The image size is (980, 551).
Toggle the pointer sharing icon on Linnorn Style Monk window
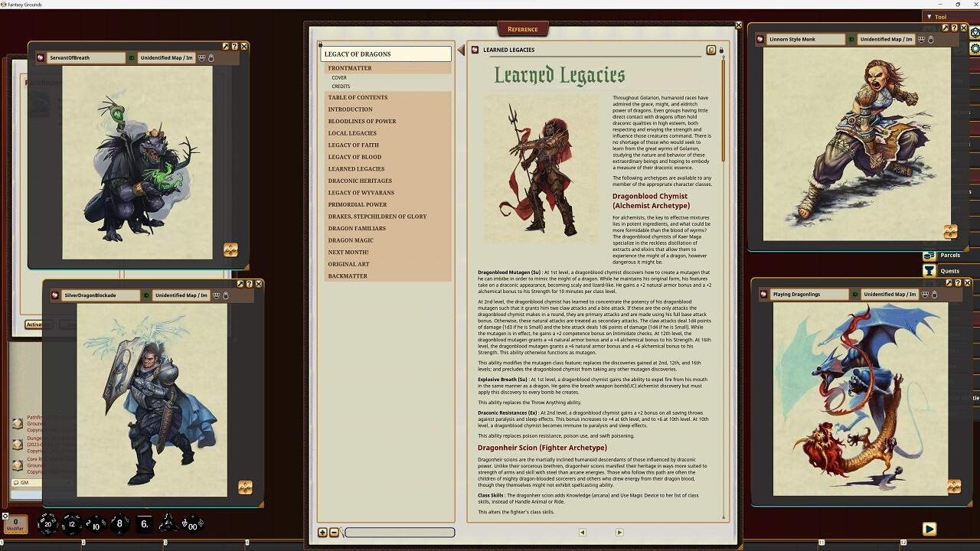(931, 38)
